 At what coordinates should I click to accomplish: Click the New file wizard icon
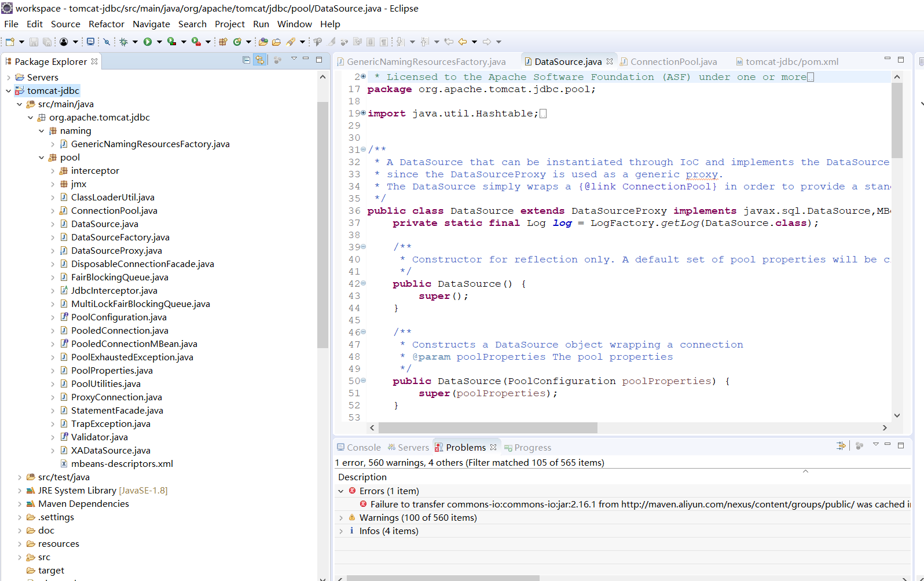pyautogui.click(x=10, y=42)
